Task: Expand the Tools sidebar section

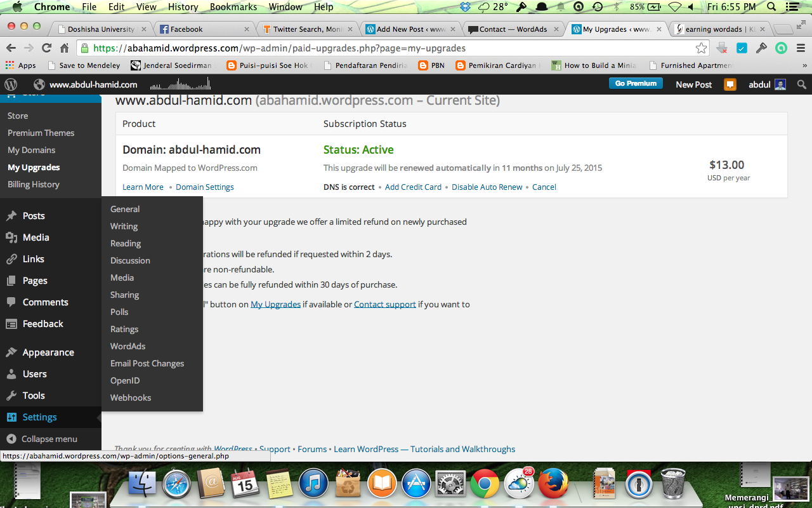Action: [x=34, y=396]
